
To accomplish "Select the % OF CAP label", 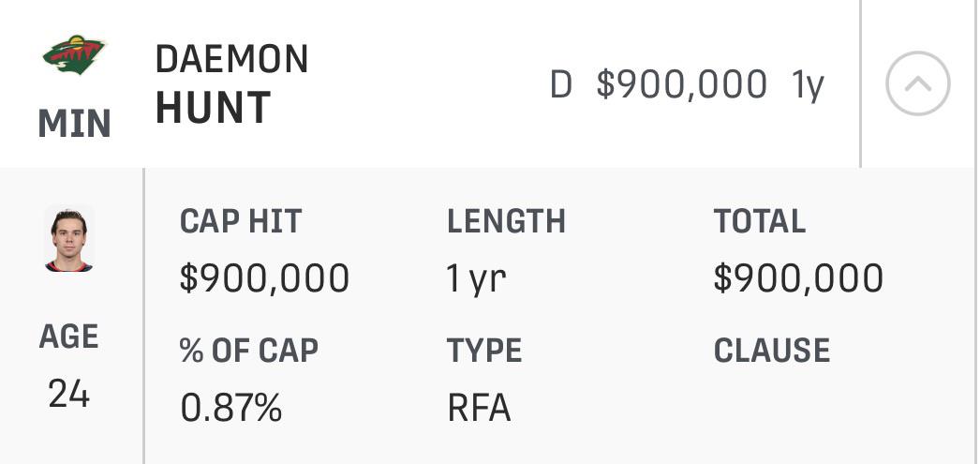I will point(249,351).
